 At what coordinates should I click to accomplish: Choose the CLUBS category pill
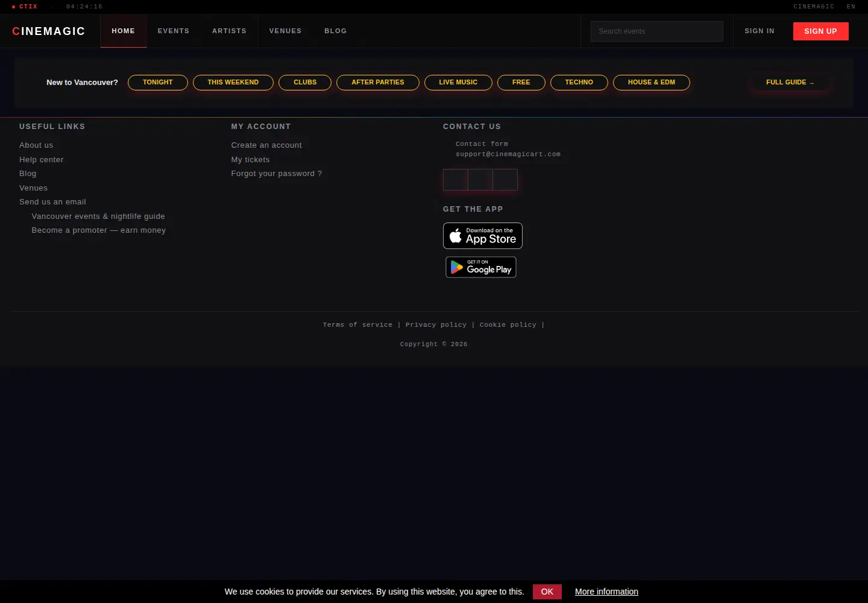305,83
